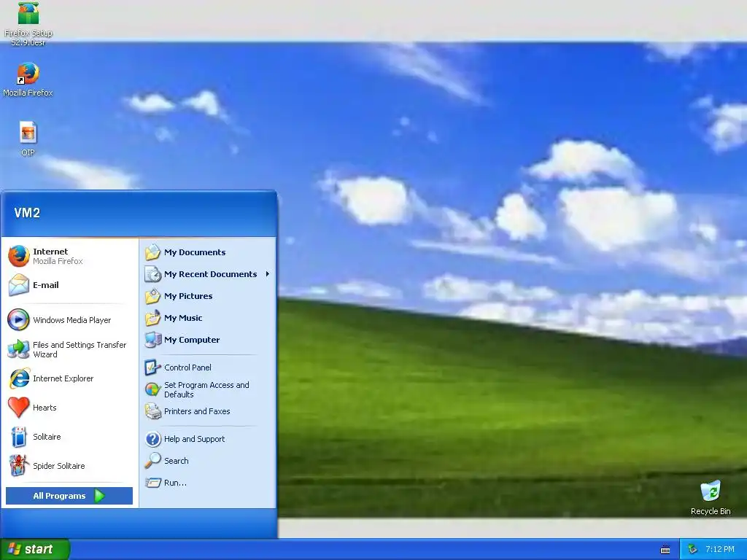The image size is (747, 560).
Task: Open Printers and Faxes
Action: click(x=208, y=411)
